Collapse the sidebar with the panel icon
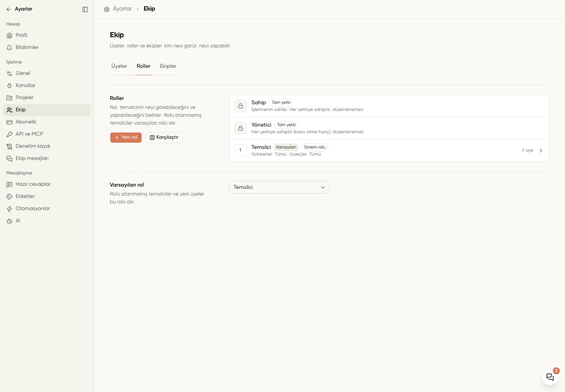The height and width of the screenshot is (392, 565). point(85,9)
